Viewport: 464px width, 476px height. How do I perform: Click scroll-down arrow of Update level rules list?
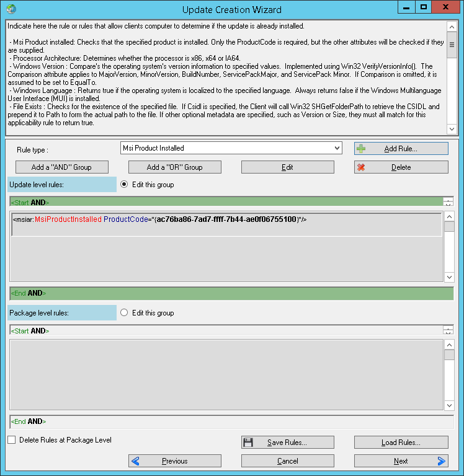[449, 277]
